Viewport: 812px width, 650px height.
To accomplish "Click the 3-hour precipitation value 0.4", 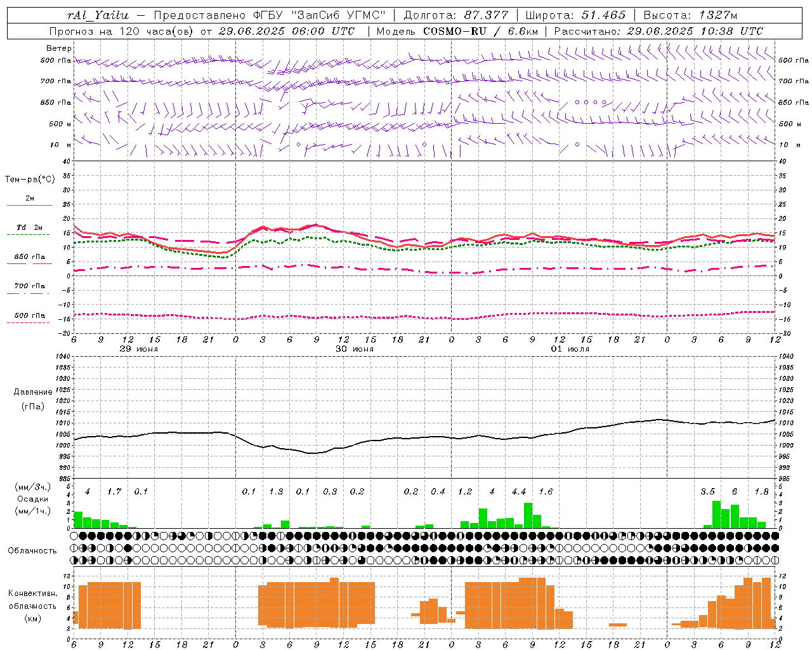I will tap(438, 491).
